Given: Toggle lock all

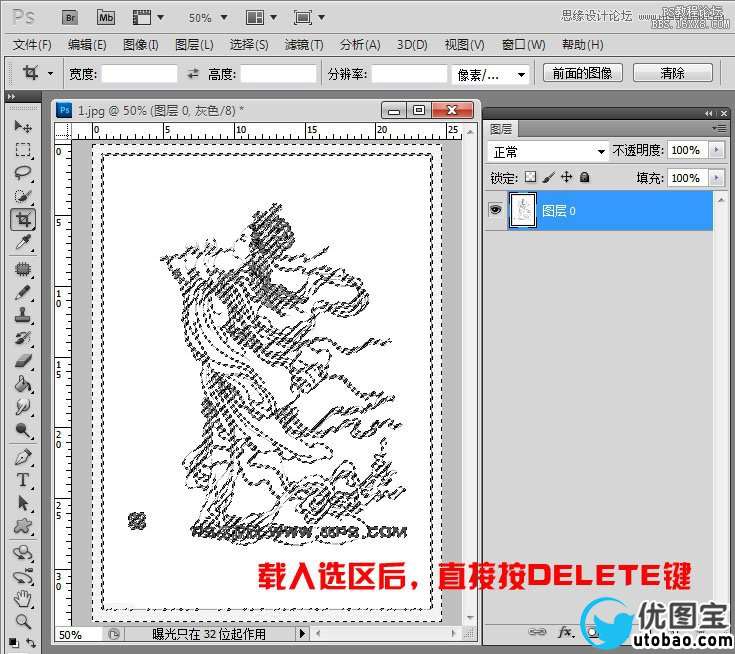Looking at the screenshot, I should 584,177.
